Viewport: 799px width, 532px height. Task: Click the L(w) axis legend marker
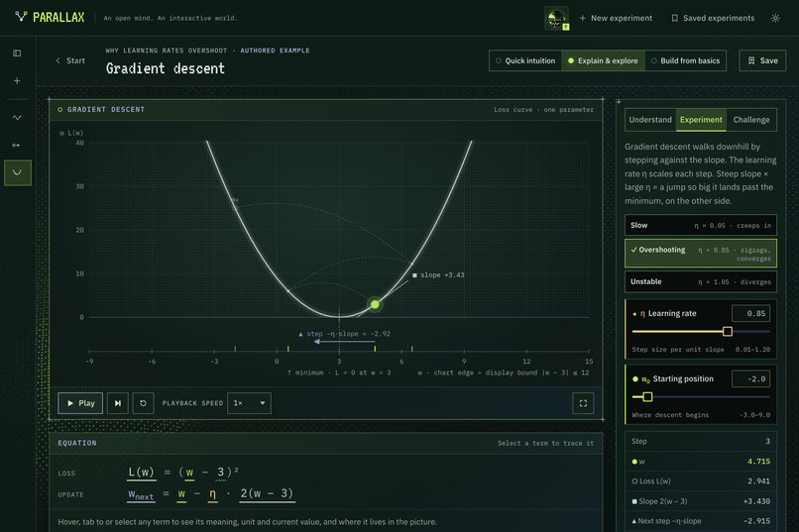[61, 134]
